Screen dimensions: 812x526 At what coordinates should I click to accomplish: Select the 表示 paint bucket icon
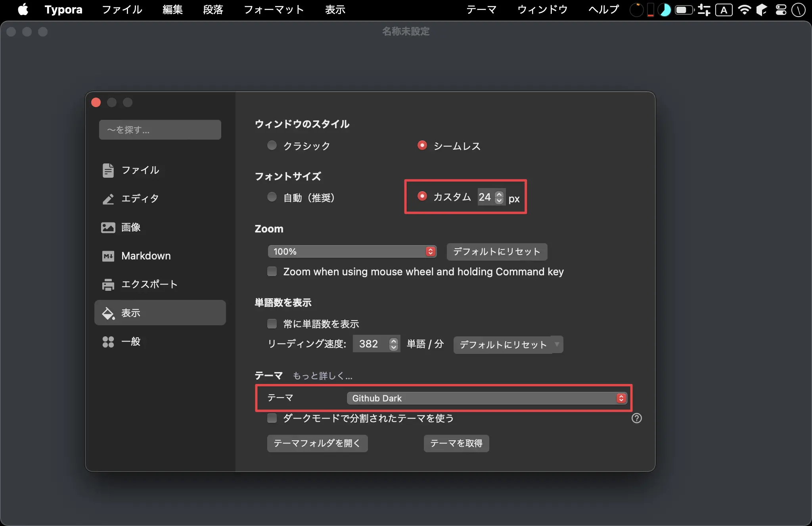(108, 313)
